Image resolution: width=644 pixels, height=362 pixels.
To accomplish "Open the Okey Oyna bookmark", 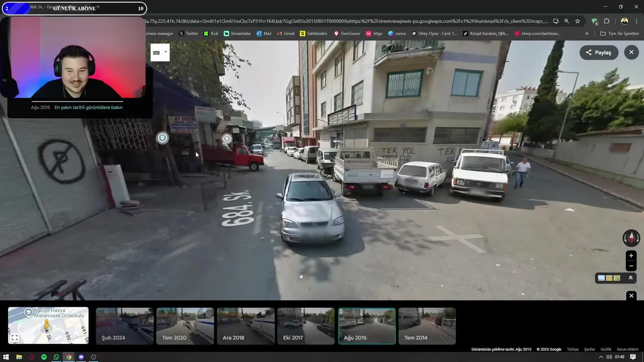I will (x=434, y=34).
